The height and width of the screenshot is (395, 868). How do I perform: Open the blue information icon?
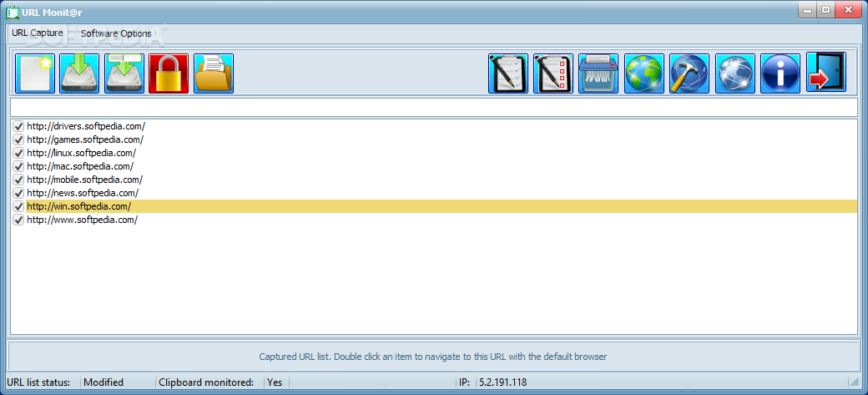coord(780,73)
